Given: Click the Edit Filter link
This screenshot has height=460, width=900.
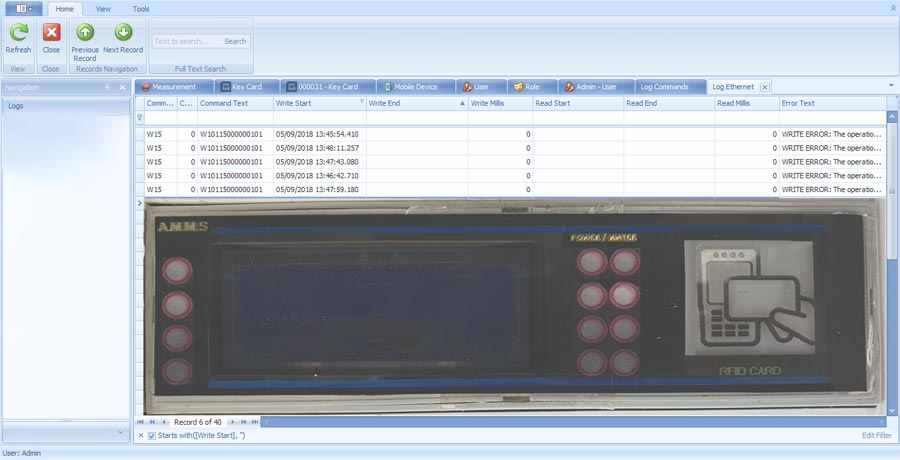Looking at the screenshot, I should tap(876, 435).
